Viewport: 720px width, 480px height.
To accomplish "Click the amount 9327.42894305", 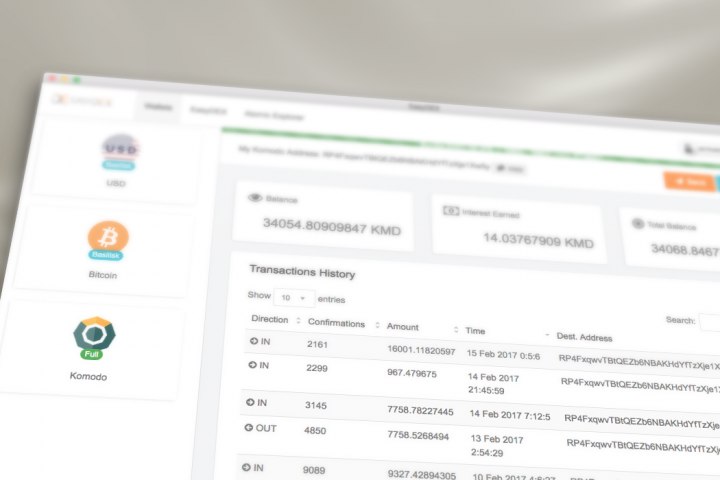I will point(422,474).
